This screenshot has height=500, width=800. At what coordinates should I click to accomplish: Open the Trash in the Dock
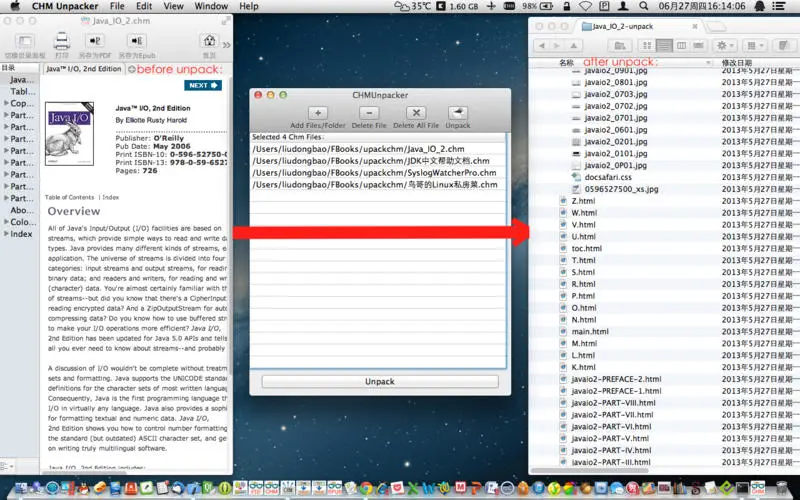point(781,488)
